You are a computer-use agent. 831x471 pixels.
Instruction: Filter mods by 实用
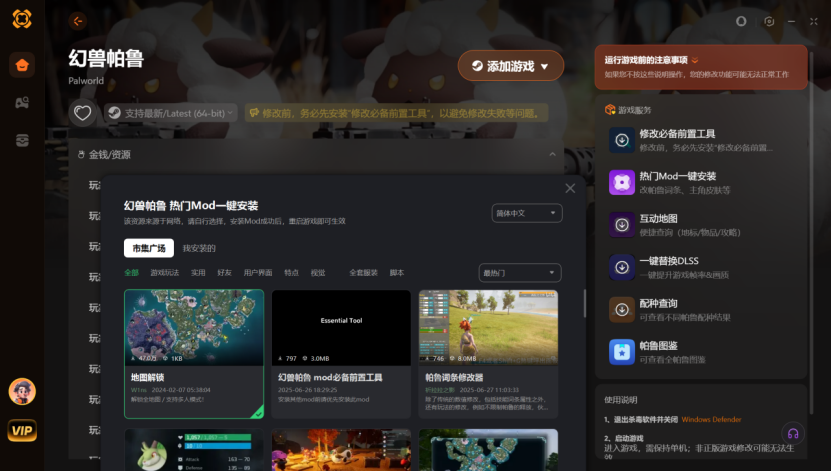(198, 273)
